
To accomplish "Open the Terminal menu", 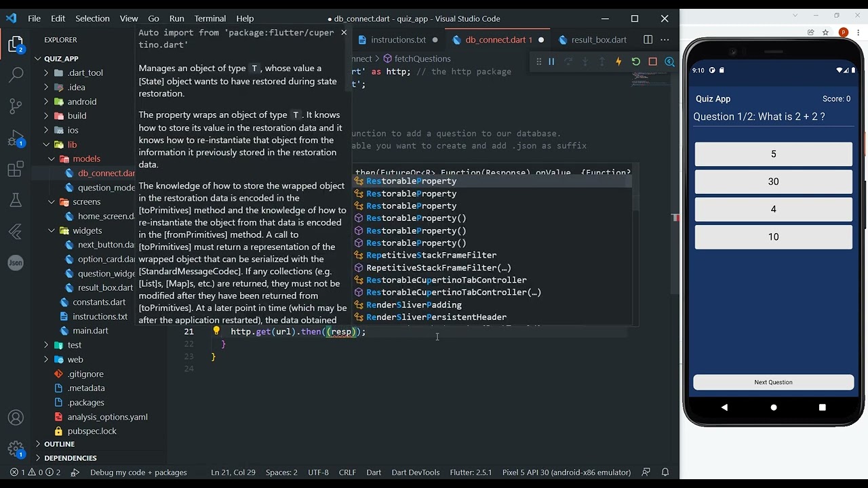I will pos(210,18).
